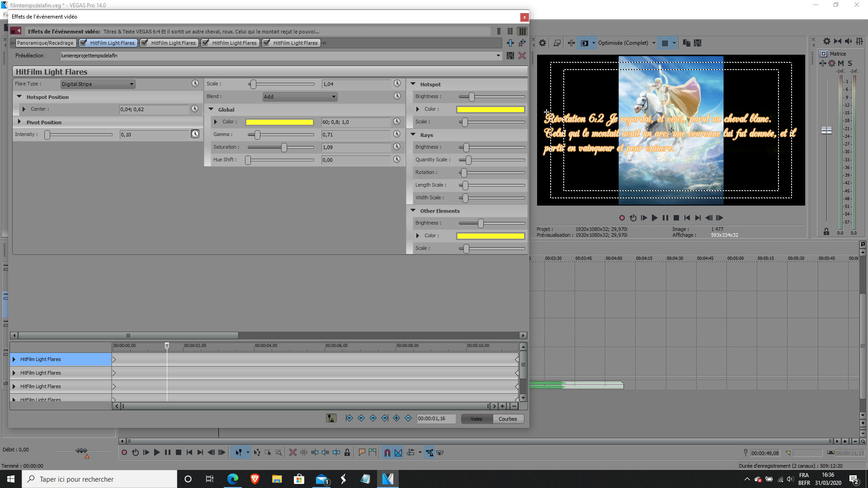Click the Saturation slider handle
Image resolution: width=868 pixels, height=488 pixels.
(284, 147)
